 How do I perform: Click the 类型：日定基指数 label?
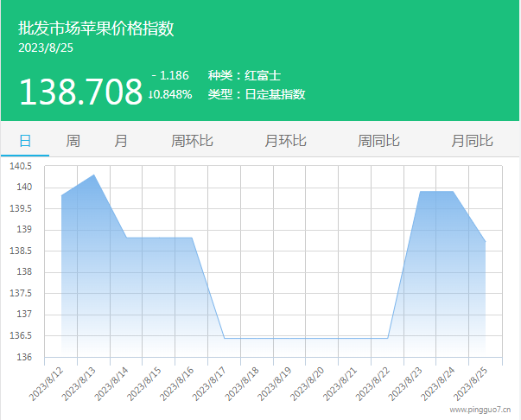pos(257,94)
